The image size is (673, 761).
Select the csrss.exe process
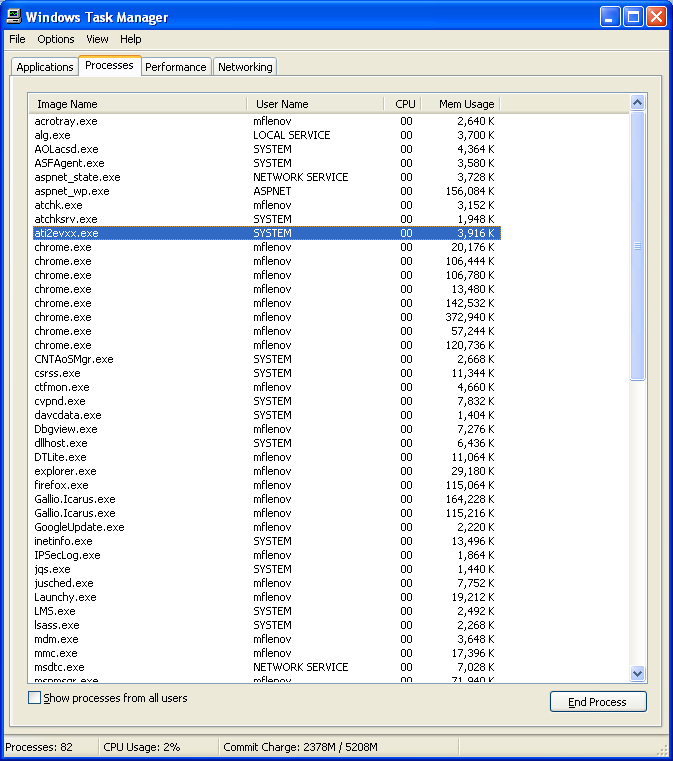pos(266,373)
